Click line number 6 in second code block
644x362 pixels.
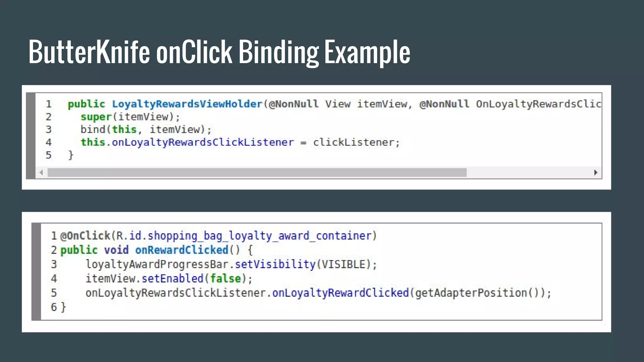[x=54, y=307]
